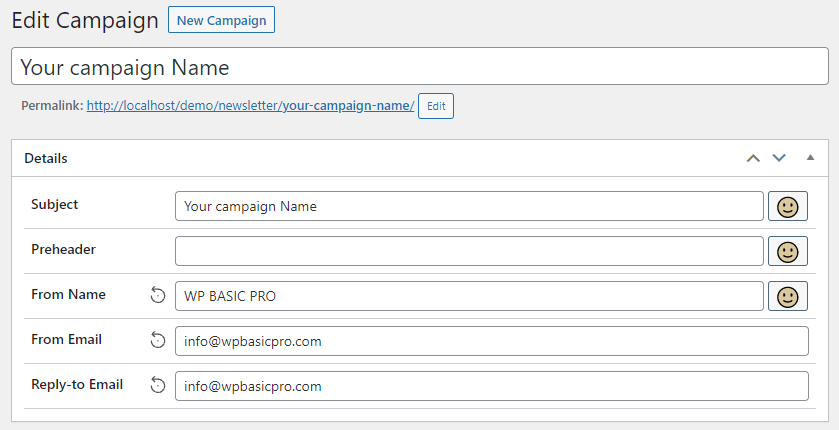839x430 pixels.
Task: Focus the Reply-to Email input field
Action: click(490, 386)
